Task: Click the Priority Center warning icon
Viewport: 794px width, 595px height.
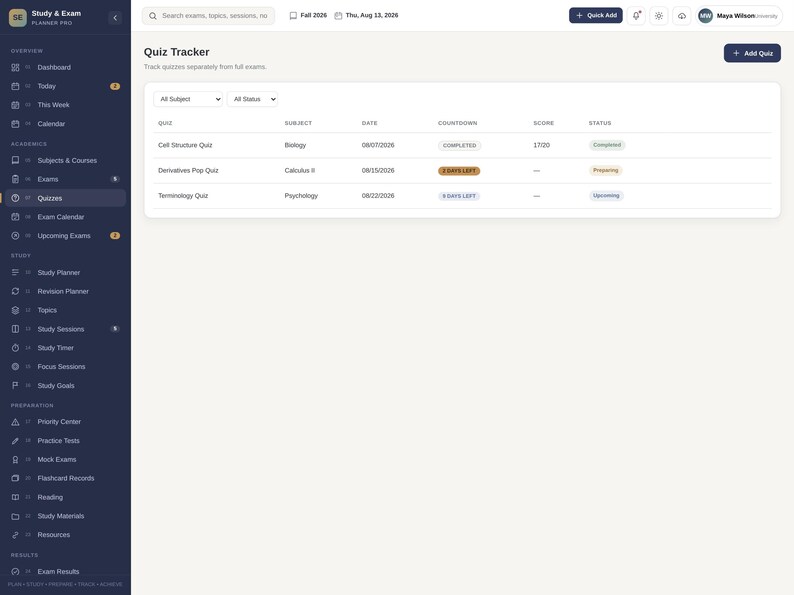Action: [x=15, y=422]
